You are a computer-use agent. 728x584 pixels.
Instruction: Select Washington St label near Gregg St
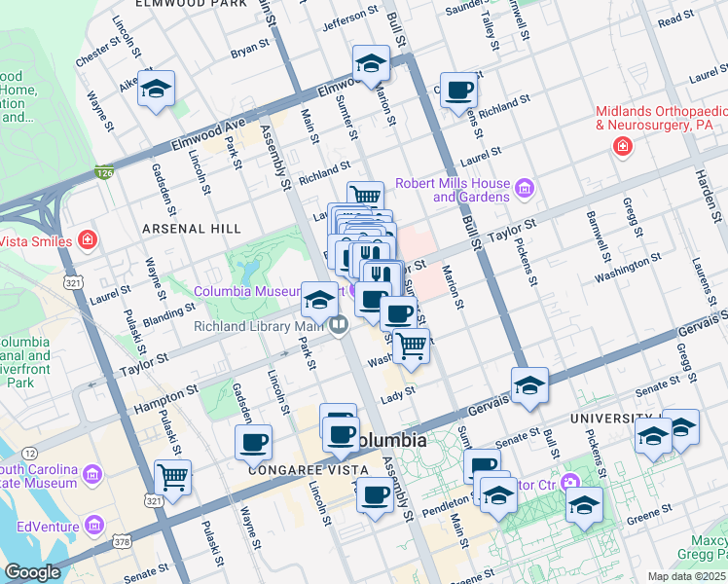point(628,268)
